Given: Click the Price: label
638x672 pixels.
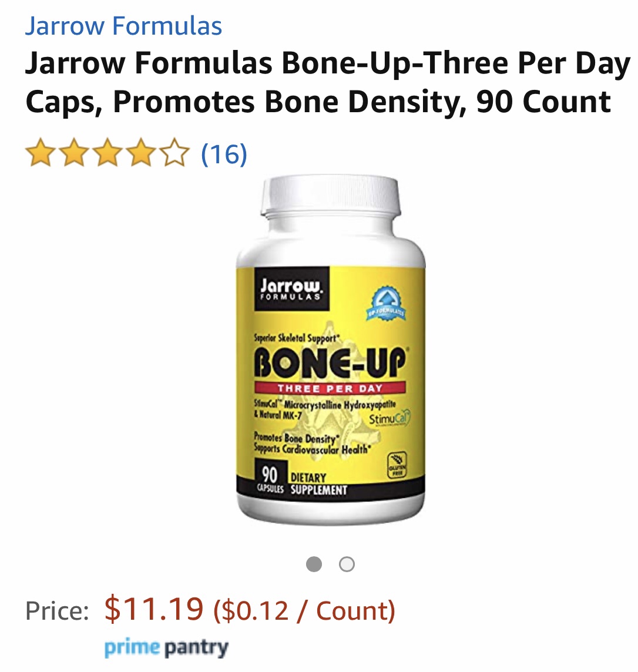Looking at the screenshot, I should (58, 610).
